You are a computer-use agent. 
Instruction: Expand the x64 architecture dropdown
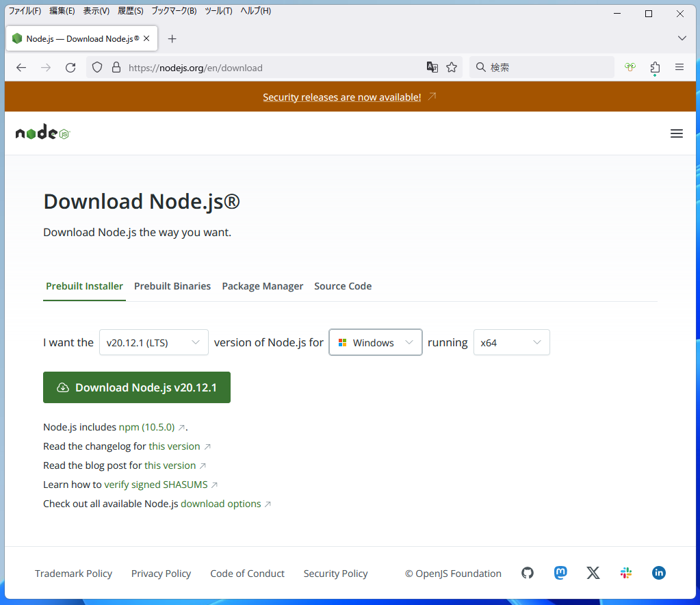pyautogui.click(x=511, y=342)
